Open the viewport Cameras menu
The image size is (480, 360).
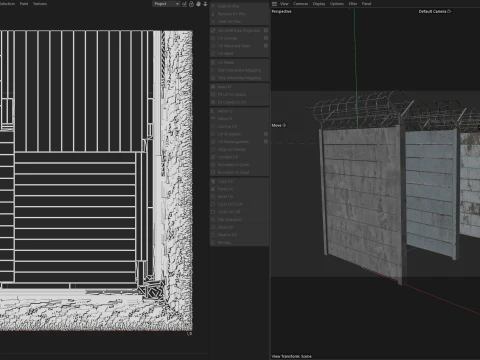coord(300,4)
